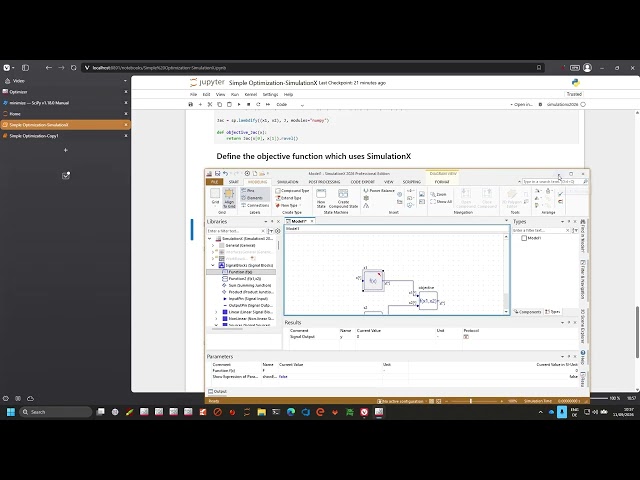This screenshot has width=640, height=480.
Task: Open the Jupyter Settings menu
Action: pyautogui.click(x=270, y=94)
